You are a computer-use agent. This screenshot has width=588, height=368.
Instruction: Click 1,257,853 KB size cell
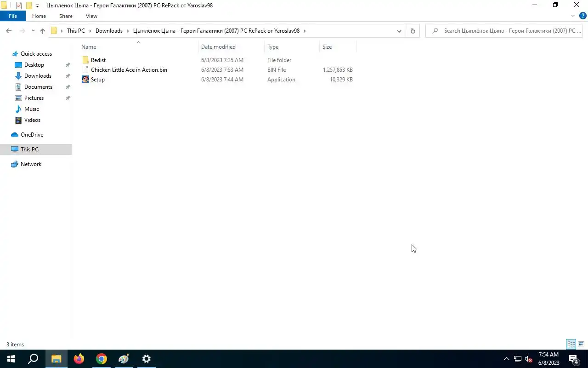[338, 70]
